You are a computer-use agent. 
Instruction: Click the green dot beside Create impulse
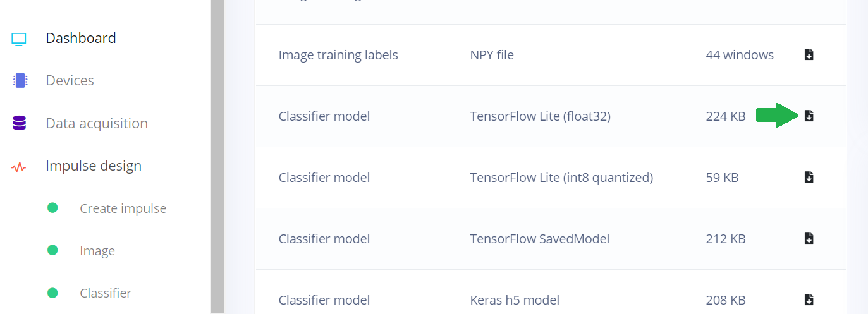[52, 208]
